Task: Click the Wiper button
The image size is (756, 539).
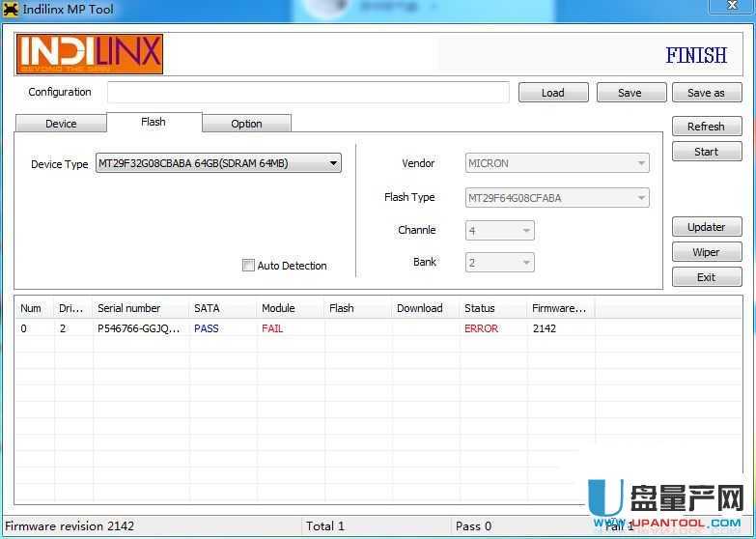Action: 706,252
